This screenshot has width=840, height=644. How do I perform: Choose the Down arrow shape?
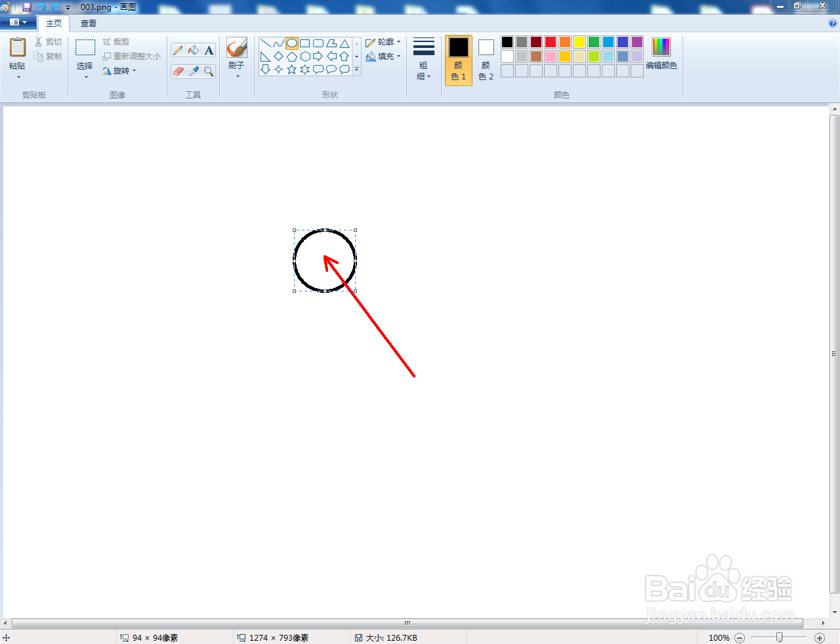click(x=266, y=69)
